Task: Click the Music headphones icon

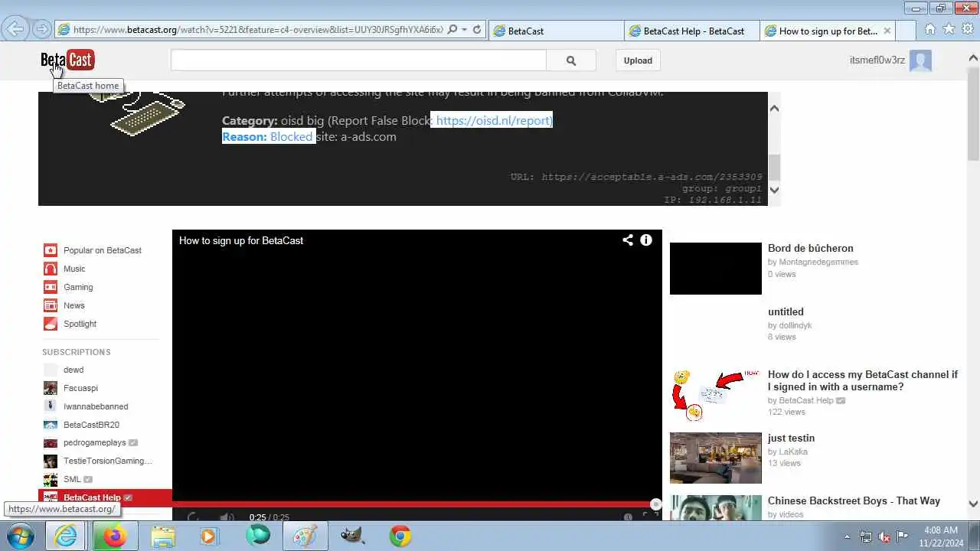Action: tap(50, 269)
